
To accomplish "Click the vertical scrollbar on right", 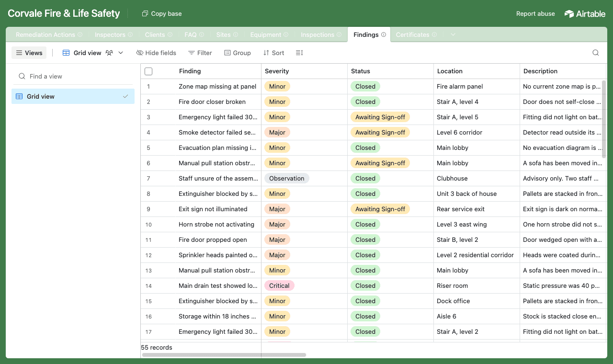I will click(604, 119).
